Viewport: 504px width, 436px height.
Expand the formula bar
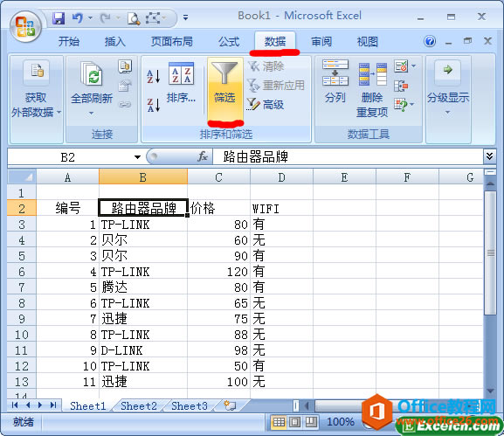point(489,156)
